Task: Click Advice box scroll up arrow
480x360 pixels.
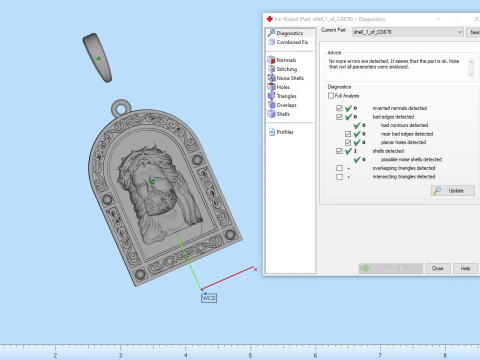Action: pyautogui.click(x=471, y=62)
